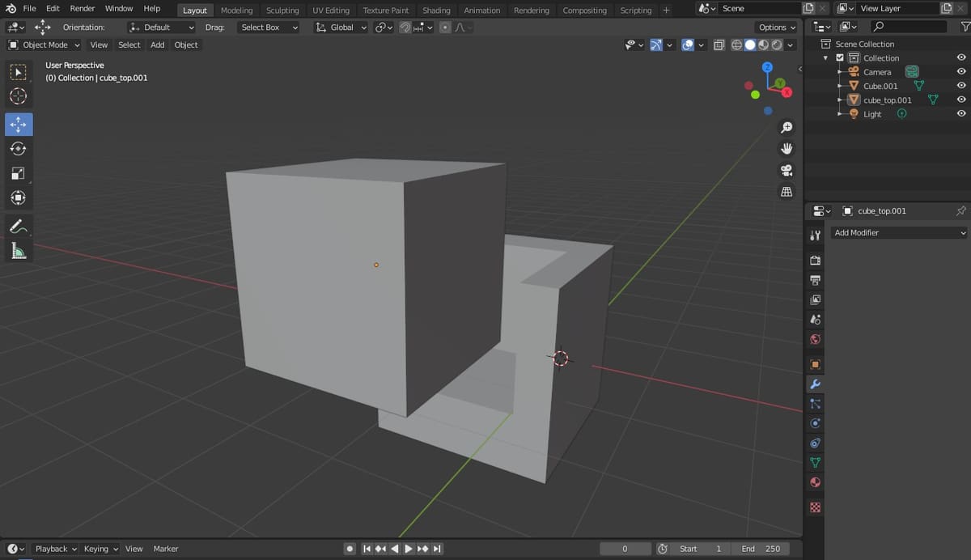Expand the Camera item in outliner
Viewport: 971px width, 560px height.
click(840, 72)
